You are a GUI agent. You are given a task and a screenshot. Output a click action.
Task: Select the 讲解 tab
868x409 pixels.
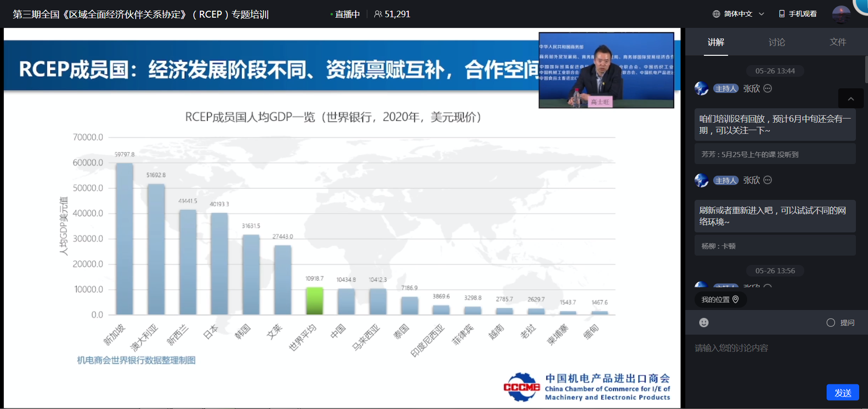coord(716,42)
